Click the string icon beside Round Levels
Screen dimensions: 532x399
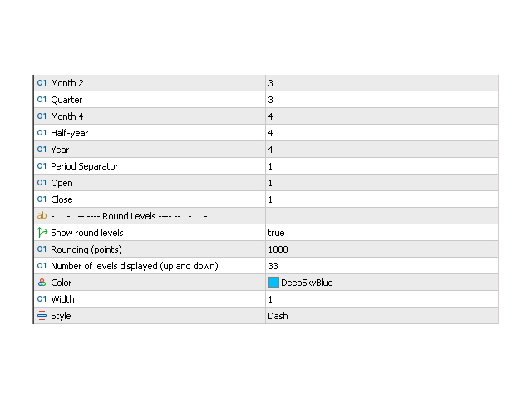pos(42,216)
